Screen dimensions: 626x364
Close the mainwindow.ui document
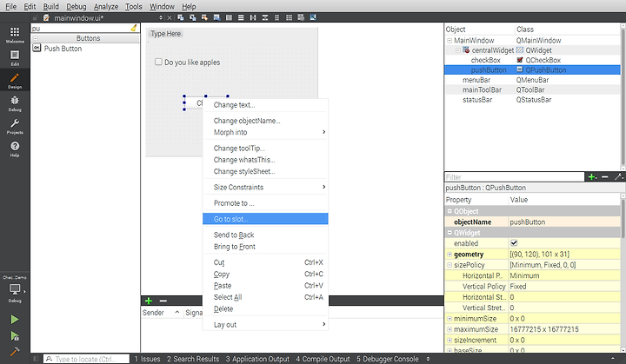point(170,17)
